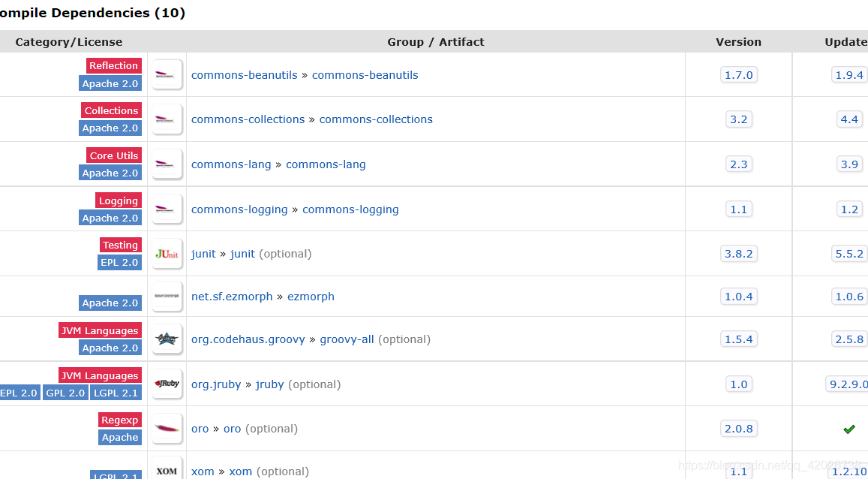868x479 pixels.
Task: Click the Apache feather icon beside oro
Action: pyautogui.click(x=167, y=428)
